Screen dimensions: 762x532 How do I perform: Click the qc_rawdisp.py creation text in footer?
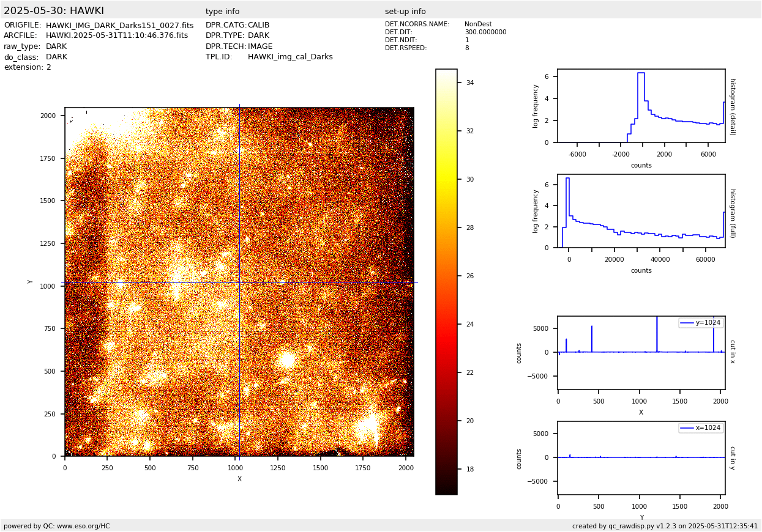tap(665, 526)
